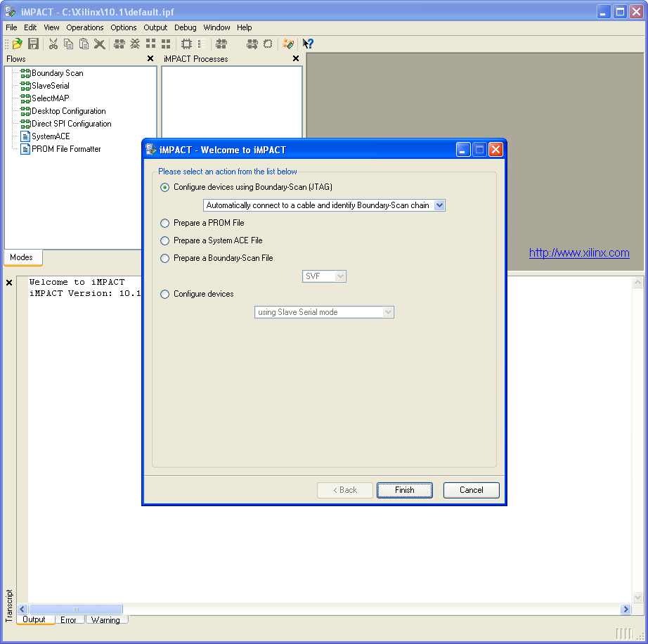Image resolution: width=648 pixels, height=644 pixels.
Task: Click the Debug Chain bug icon
Action: pos(135,44)
